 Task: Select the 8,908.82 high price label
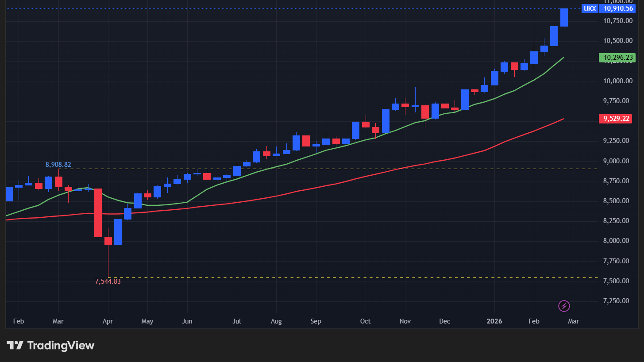(x=58, y=165)
